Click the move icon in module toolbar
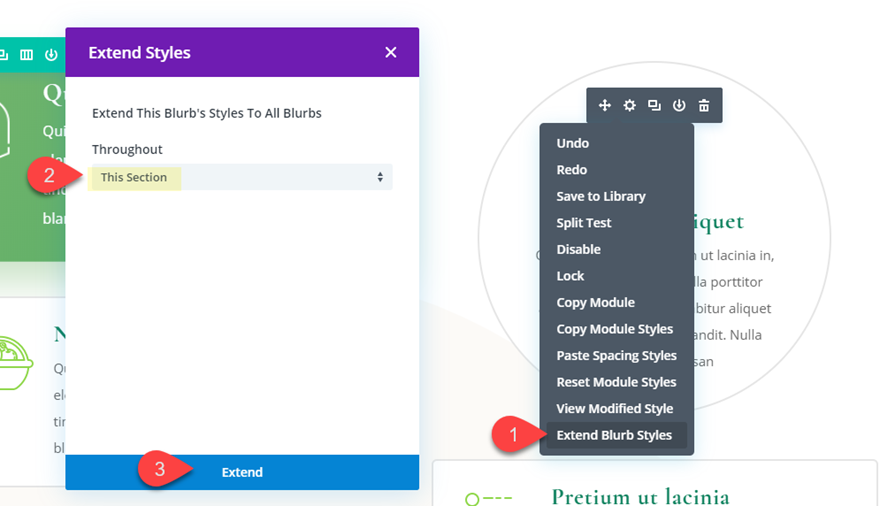 coord(605,105)
